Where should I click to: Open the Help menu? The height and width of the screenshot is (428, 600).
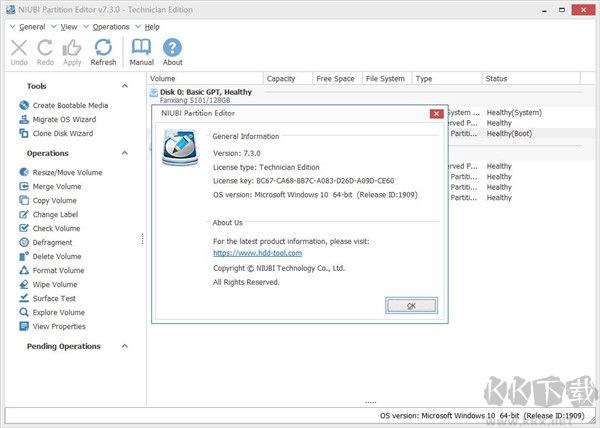pyautogui.click(x=152, y=27)
